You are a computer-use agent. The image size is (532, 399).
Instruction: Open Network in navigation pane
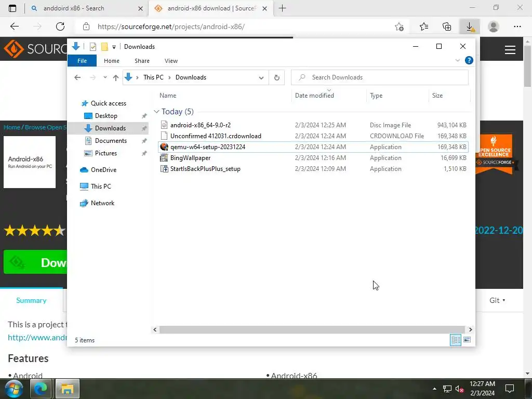[102, 203]
